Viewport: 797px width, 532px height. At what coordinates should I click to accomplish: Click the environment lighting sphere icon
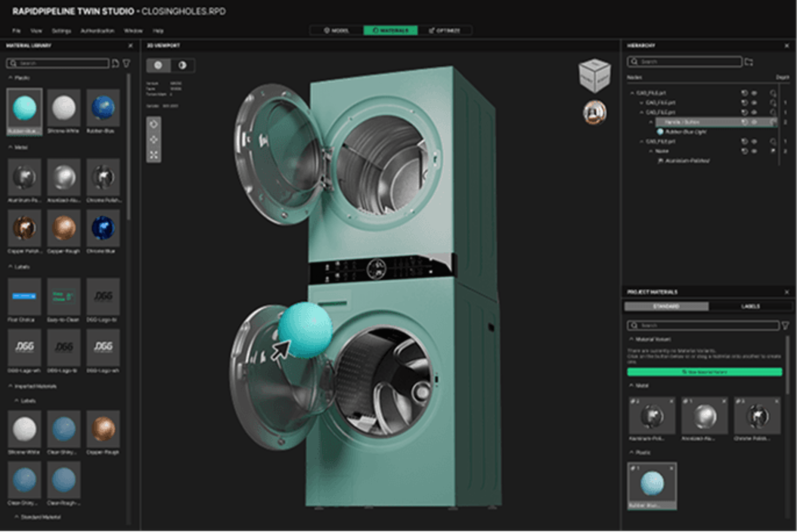(595, 112)
